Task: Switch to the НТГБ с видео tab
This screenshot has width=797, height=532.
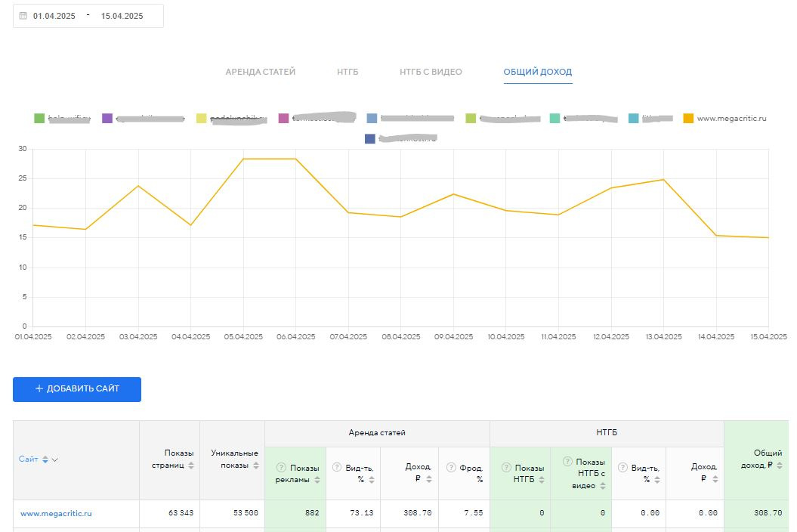Action: click(x=431, y=72)
